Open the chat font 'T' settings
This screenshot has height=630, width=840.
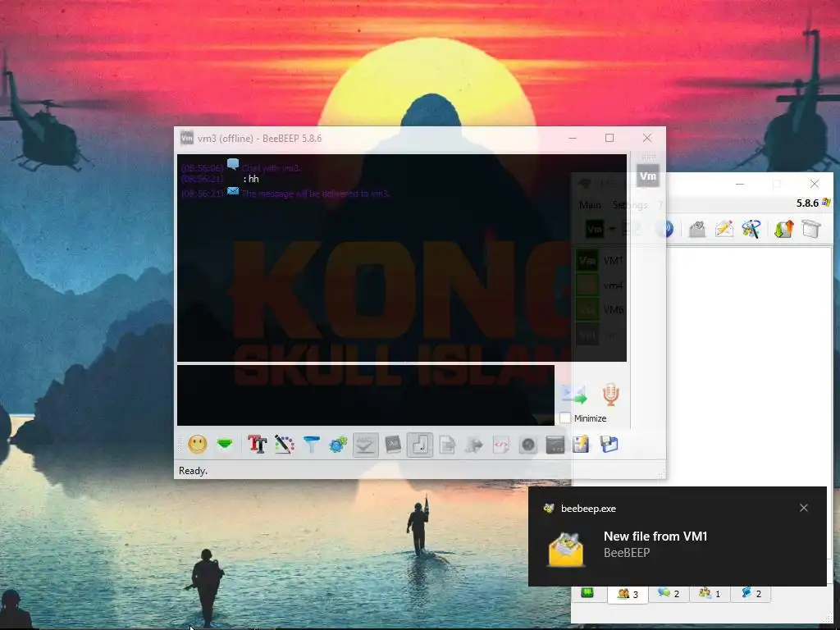(x=257, y=444)
